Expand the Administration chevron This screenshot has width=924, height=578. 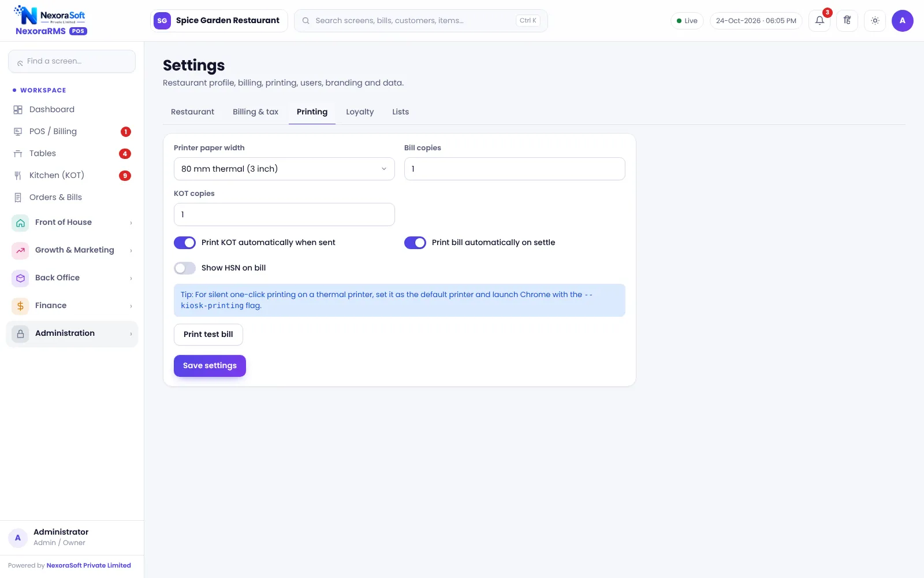click(x=131, y=334)
